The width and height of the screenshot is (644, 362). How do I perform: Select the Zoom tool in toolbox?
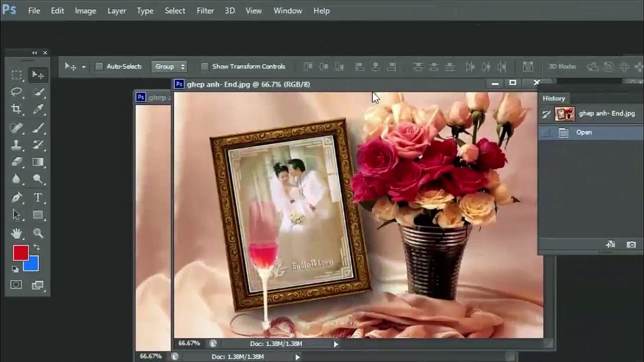[38, 233]
